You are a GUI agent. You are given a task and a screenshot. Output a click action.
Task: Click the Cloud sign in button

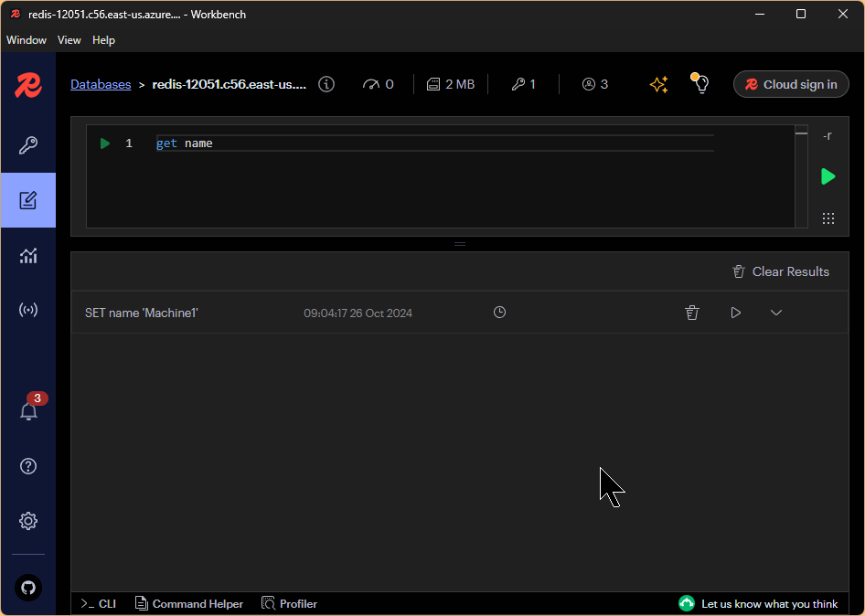(791, 84)
